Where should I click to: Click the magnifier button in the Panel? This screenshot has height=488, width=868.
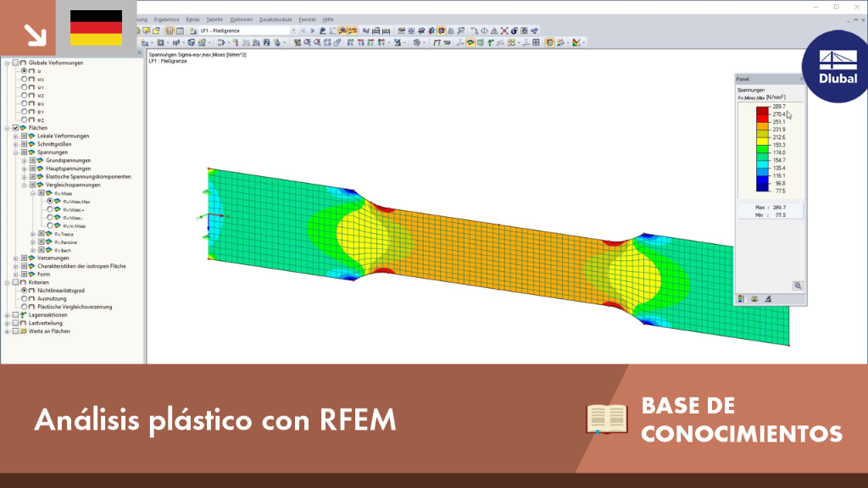point(798,286)
